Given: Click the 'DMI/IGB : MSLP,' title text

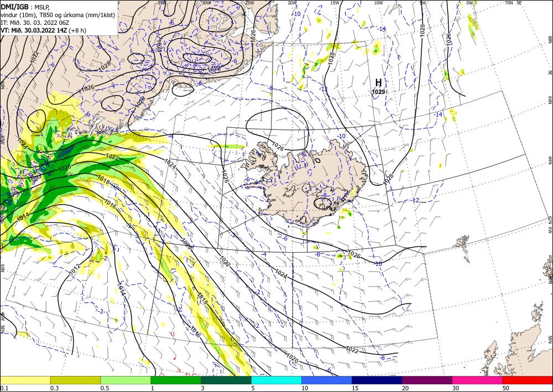Looking at the screenshot, I should tap(26, 6).
